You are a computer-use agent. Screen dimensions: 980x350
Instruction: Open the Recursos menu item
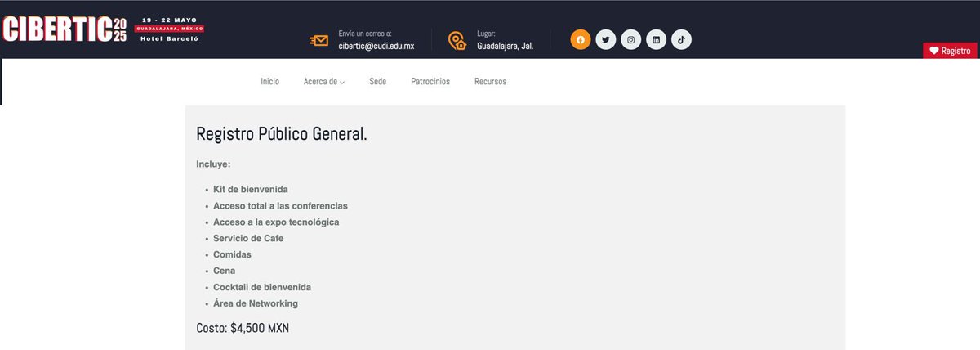click(490, 82)
